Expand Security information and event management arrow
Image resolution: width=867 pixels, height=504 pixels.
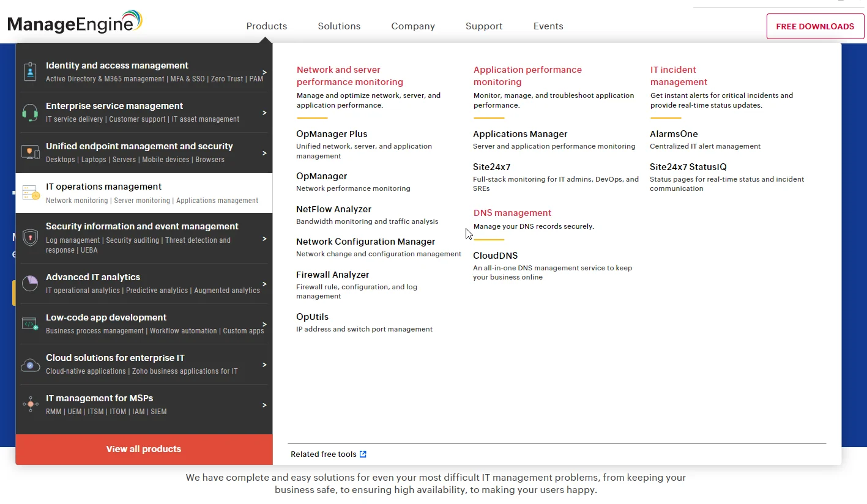[x=264, y=239]
